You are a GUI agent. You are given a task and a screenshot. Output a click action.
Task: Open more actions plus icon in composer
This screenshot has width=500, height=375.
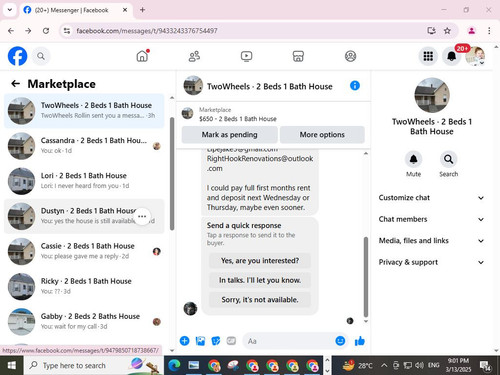click(184, 341)
